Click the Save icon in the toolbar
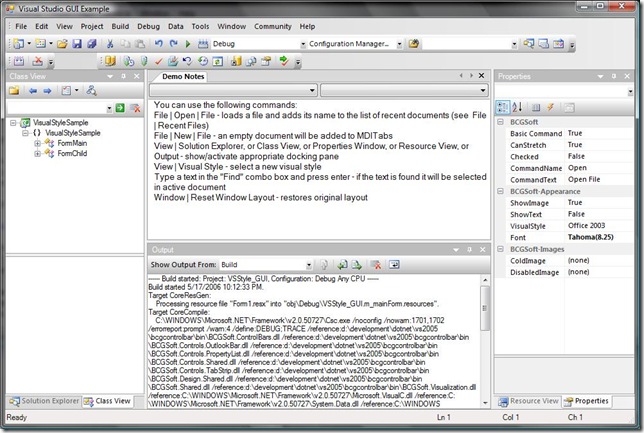 tap(76, 44)
